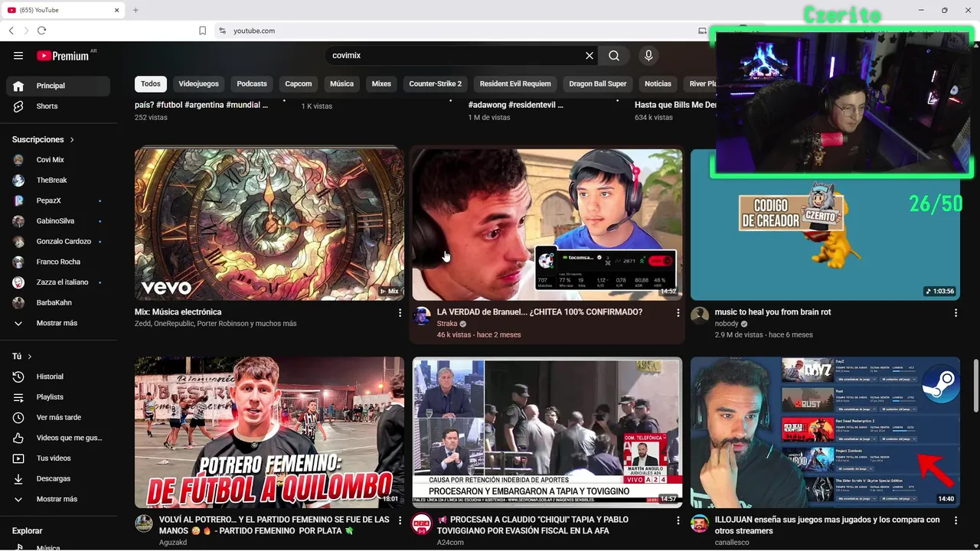The image size is (980, 551).
Task: Play the POTRERO FEMENINO video thumbnail
Action: (269, 432)
